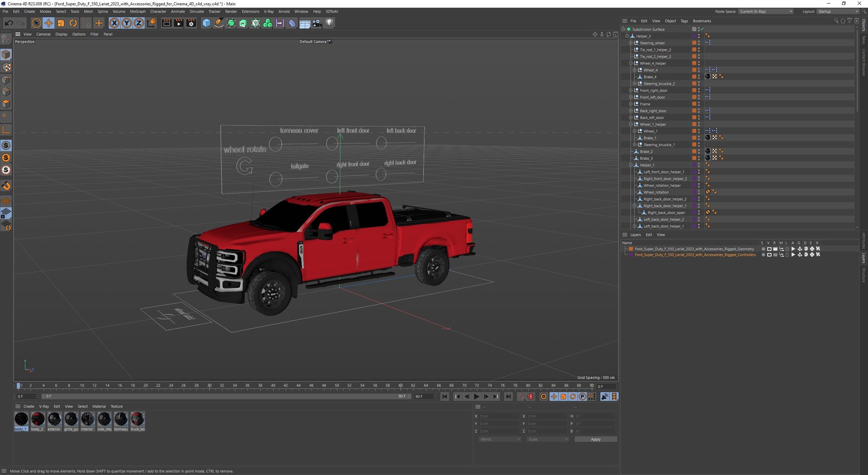Toggle viewport visibility of Geometry layer

pos(769,249)
